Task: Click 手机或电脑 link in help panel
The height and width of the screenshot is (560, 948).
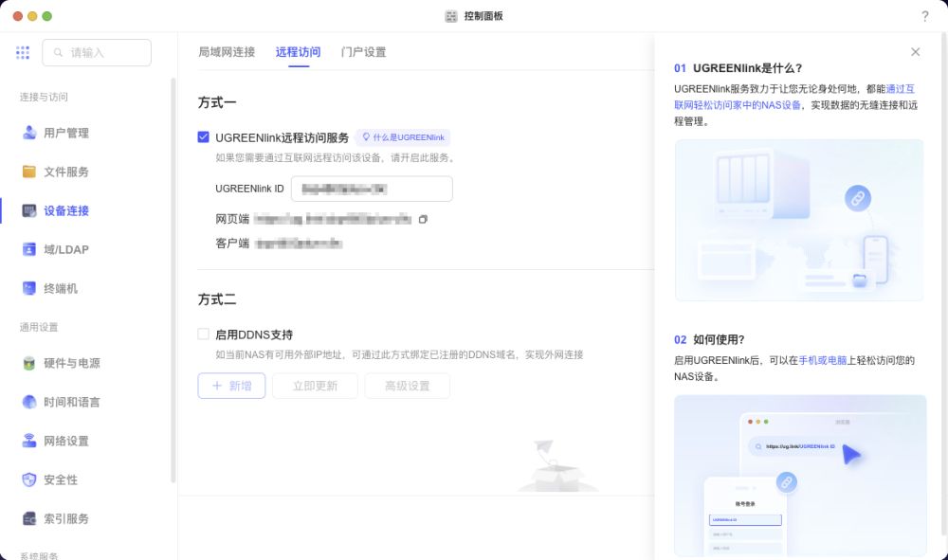Action: (x=822, y=360)
